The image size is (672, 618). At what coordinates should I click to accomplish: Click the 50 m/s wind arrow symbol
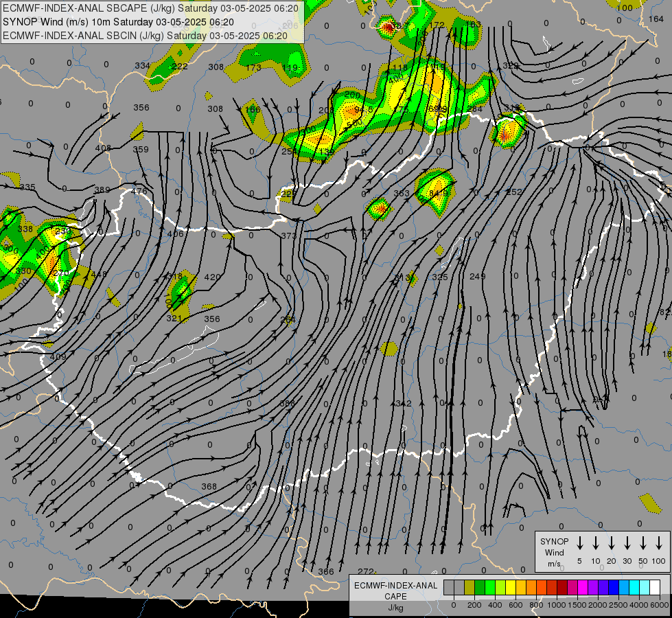tap(643, 543)
